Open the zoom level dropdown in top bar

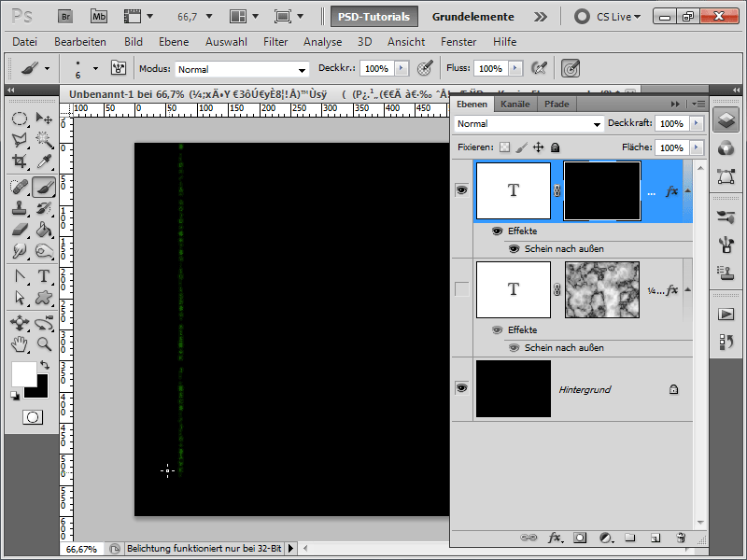tap(208, 17)
